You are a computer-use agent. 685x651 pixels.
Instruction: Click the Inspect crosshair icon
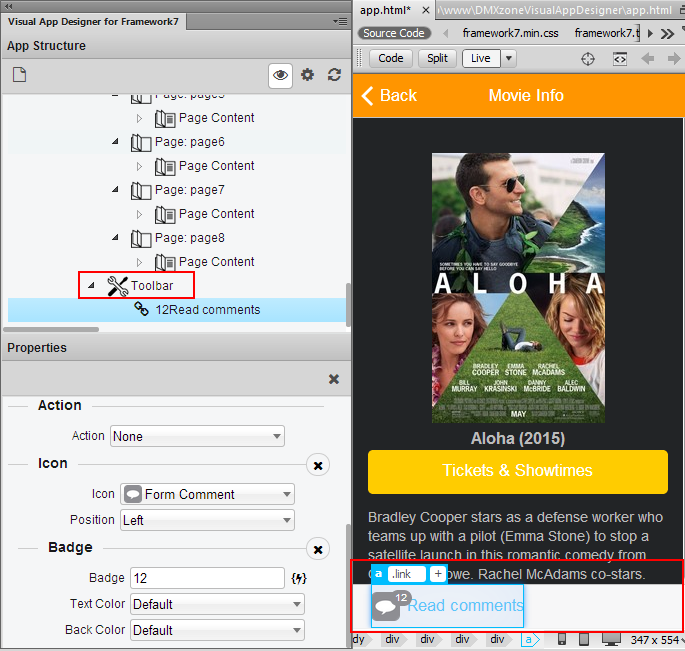[588, 59]
